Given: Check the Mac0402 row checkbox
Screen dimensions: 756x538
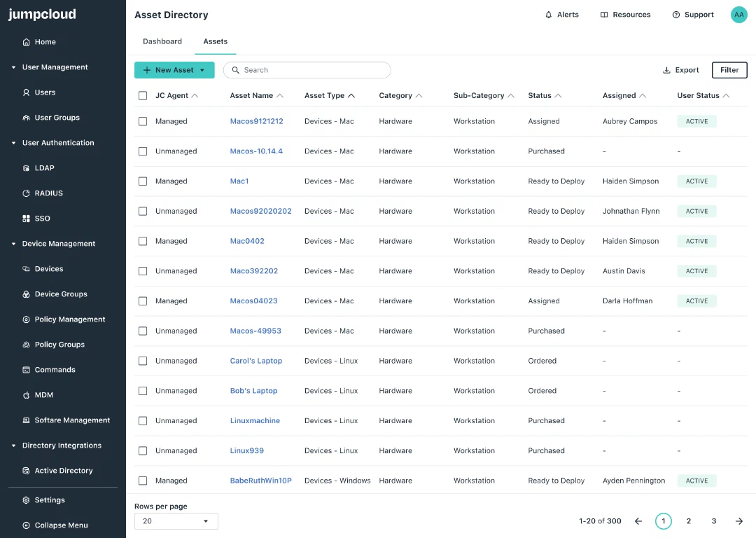Looking at the screenshot, I should point(143,241).
